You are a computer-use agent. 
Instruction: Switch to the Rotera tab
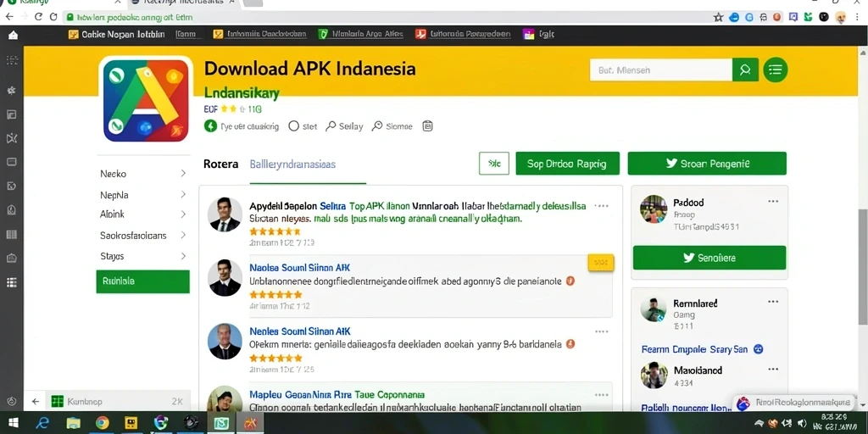pyautogui.click(x=221, y=164)
